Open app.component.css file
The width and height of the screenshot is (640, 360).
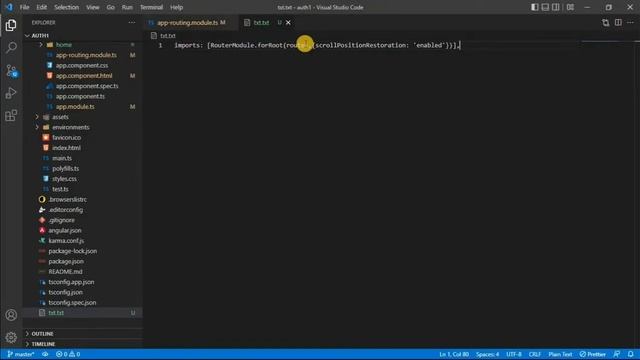(x=82, y=65)
